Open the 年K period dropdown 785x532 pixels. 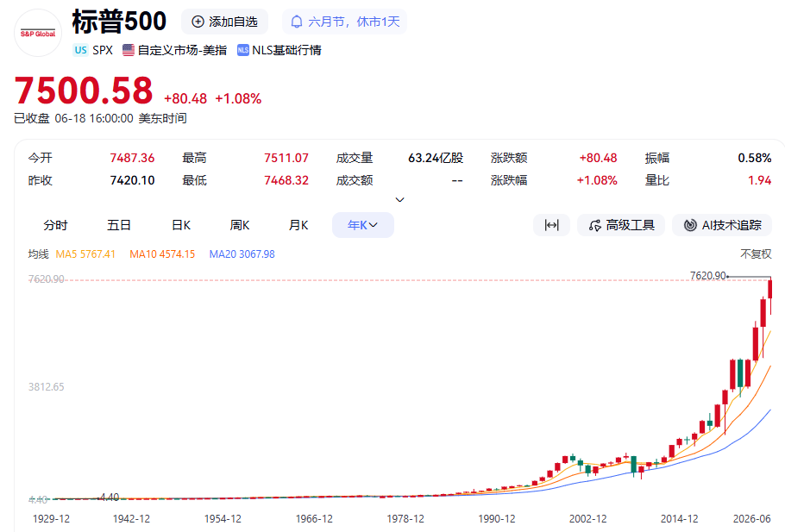click(x=363, y=225)
